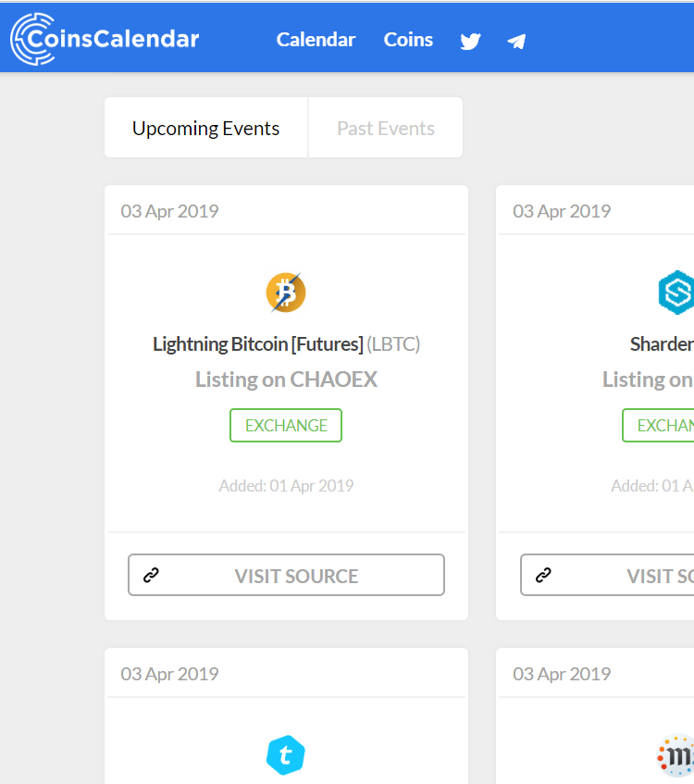Click '03 Apr 2019' date above the 't' coin
Image resolution: width=694 pixels, height=784 pixels.
pyautogui.click(x=169, y=674)
